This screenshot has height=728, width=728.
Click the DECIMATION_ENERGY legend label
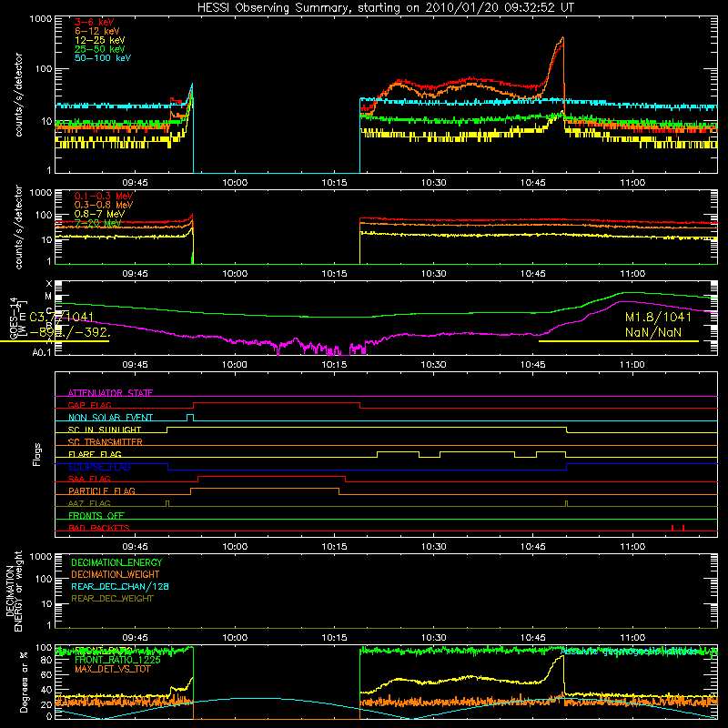(x=116, y=562)
